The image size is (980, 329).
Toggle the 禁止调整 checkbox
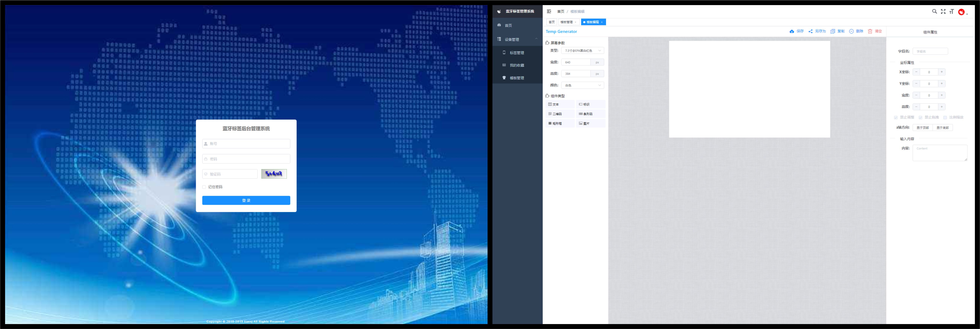896,117
